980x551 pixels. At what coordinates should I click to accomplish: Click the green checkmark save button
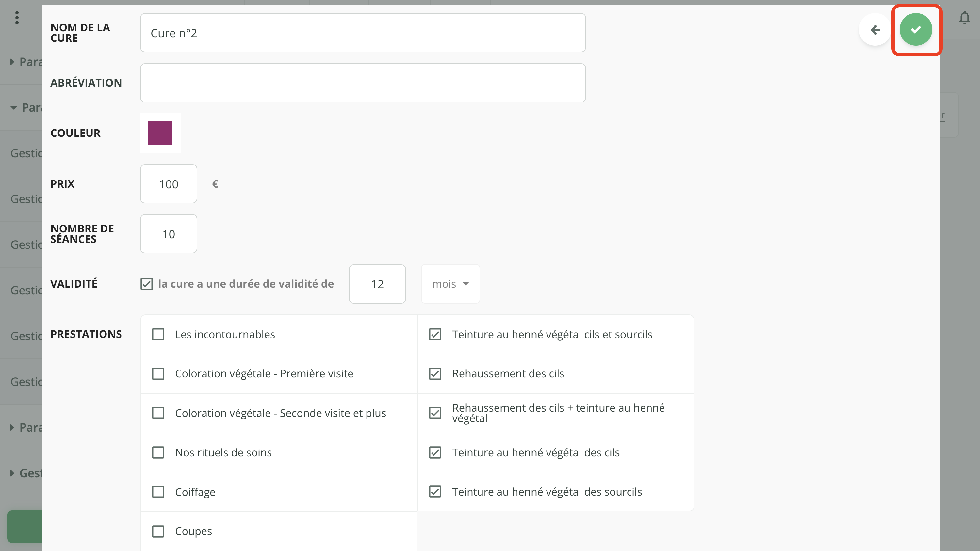(915, 30)
